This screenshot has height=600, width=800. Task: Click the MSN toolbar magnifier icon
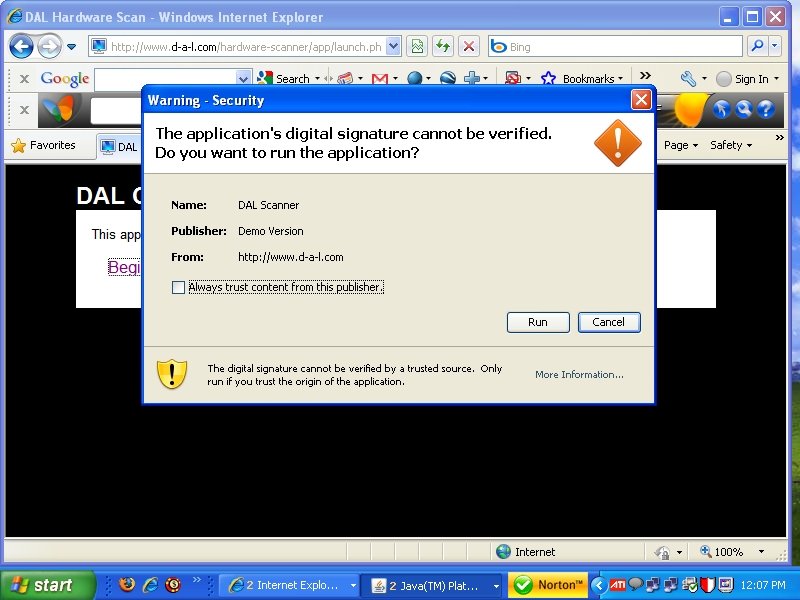743,109
